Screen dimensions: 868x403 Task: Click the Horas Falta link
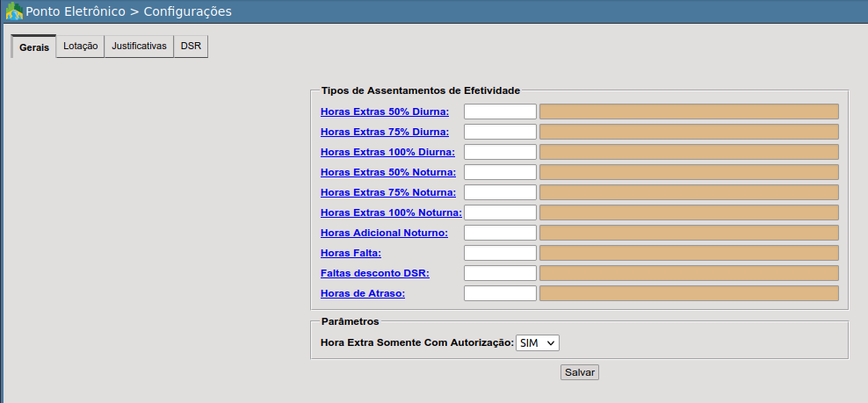click(x=351, y=253)
